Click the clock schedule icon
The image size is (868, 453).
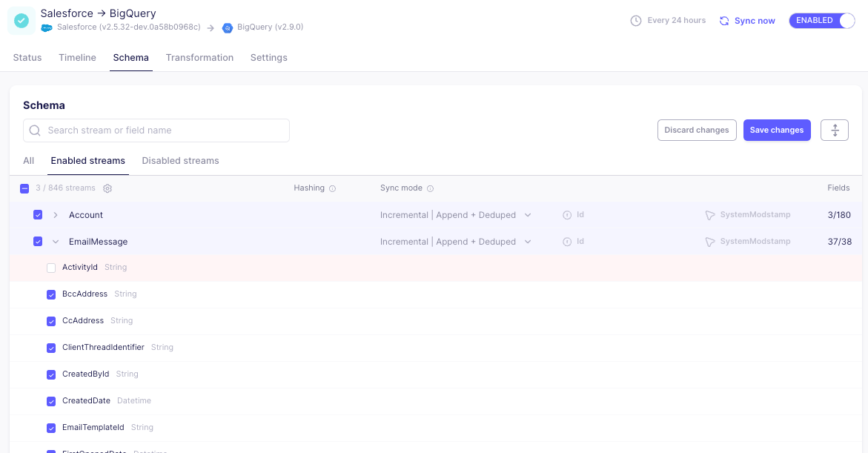tap(635, 21)
